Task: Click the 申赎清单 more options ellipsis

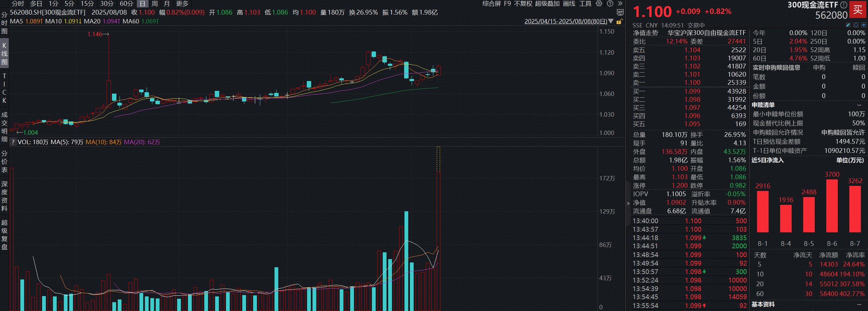Action: click(859, 105)
